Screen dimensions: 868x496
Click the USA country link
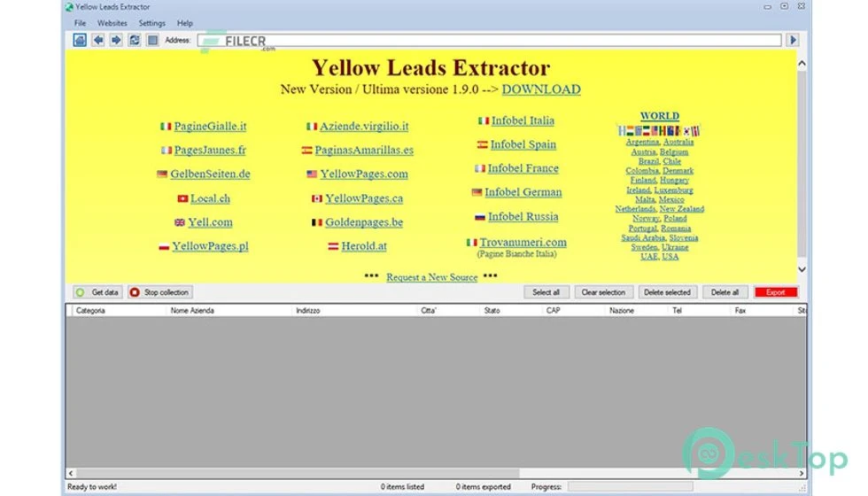pos(670,256)
